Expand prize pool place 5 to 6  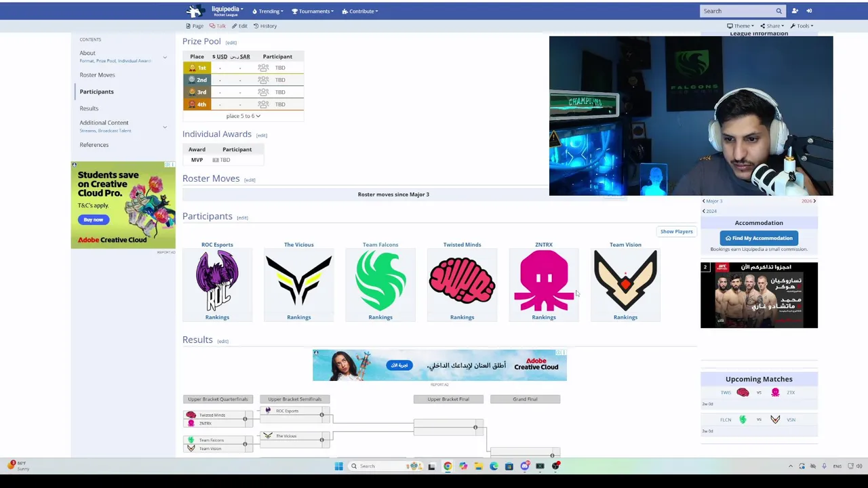(243, 116)
